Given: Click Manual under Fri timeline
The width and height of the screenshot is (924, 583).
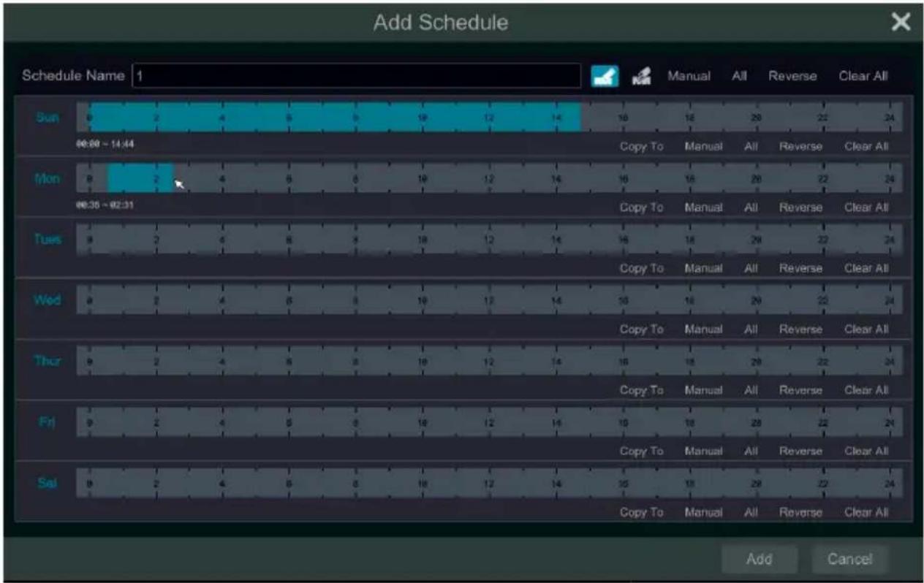Looking at the screenshot, I should click(703, 451).
